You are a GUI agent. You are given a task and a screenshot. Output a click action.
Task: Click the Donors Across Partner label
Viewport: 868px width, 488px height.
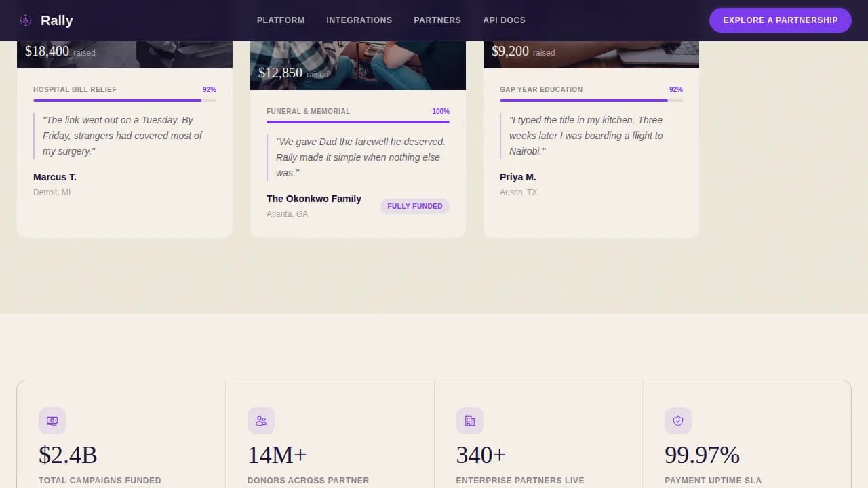pos(309,481)
